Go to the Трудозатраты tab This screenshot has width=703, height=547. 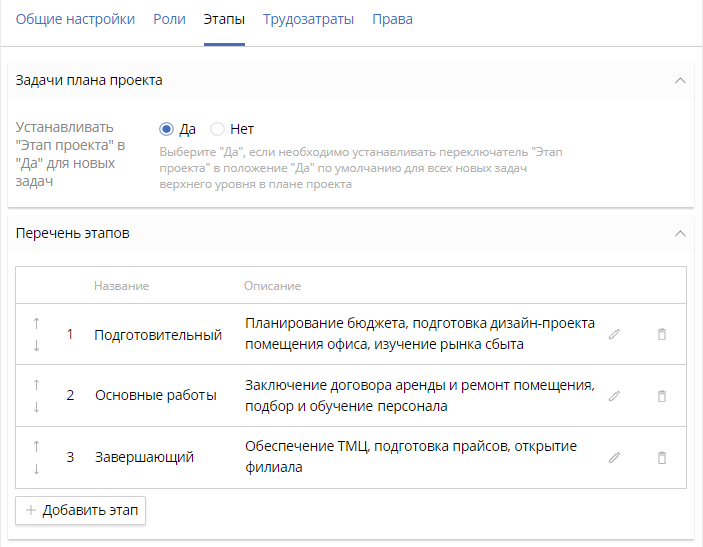point(308,19)
